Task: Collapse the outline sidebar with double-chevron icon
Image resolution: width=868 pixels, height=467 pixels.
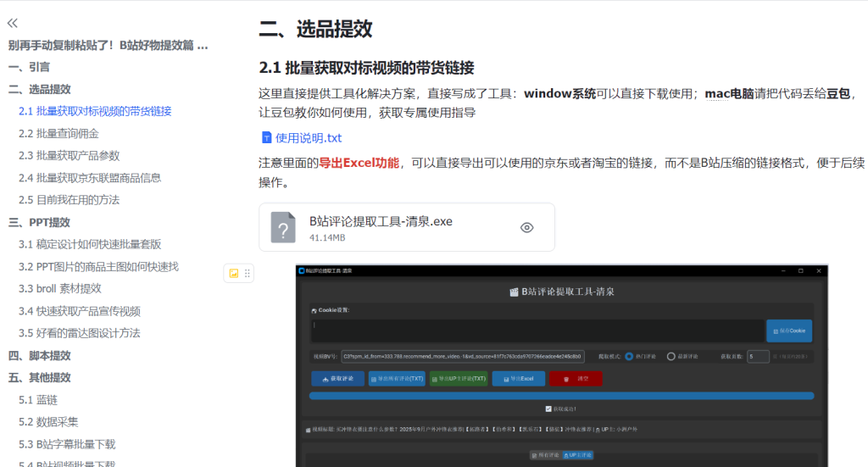Action: point(12,23)
